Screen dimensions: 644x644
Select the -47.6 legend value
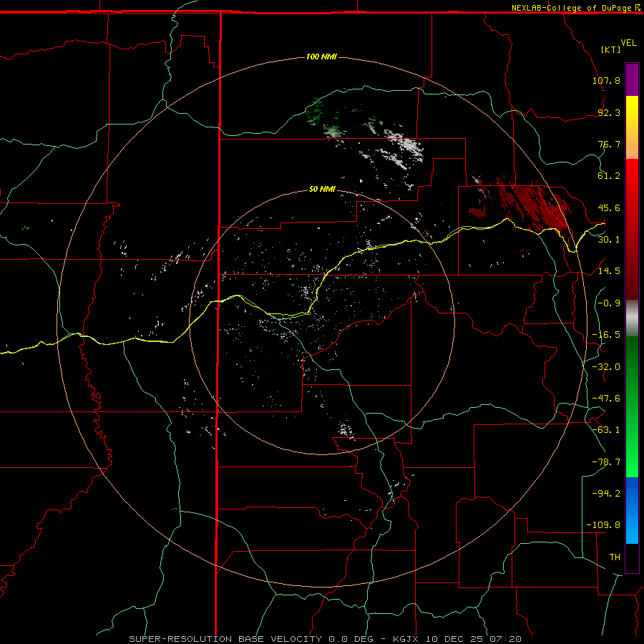coord(606,399)
